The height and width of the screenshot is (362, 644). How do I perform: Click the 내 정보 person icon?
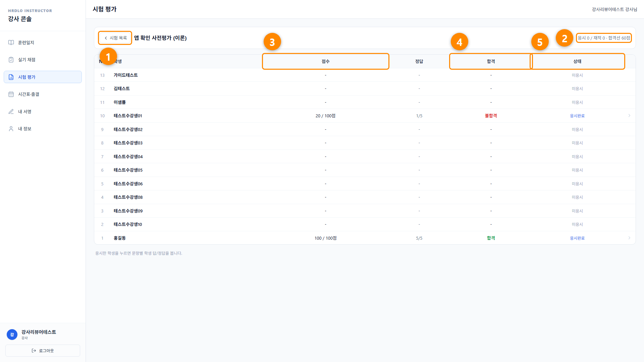[x=11, y=129]
